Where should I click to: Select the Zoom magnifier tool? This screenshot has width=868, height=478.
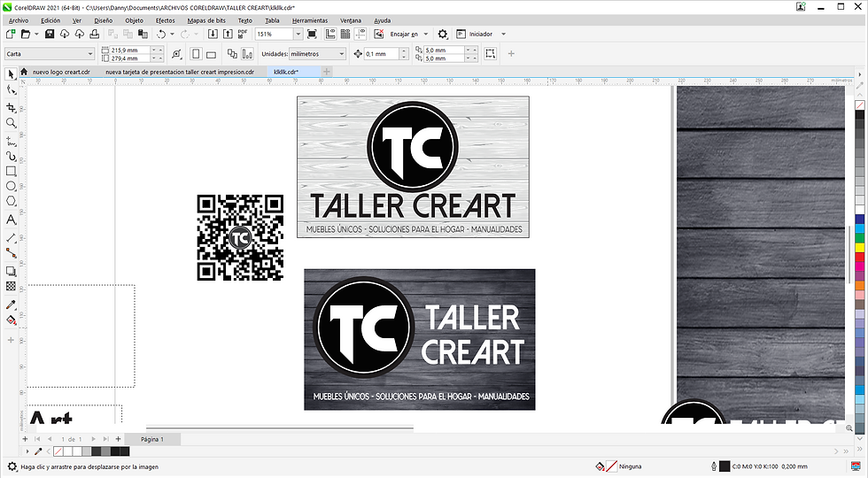pyautogui.click(x=11, y=123)
